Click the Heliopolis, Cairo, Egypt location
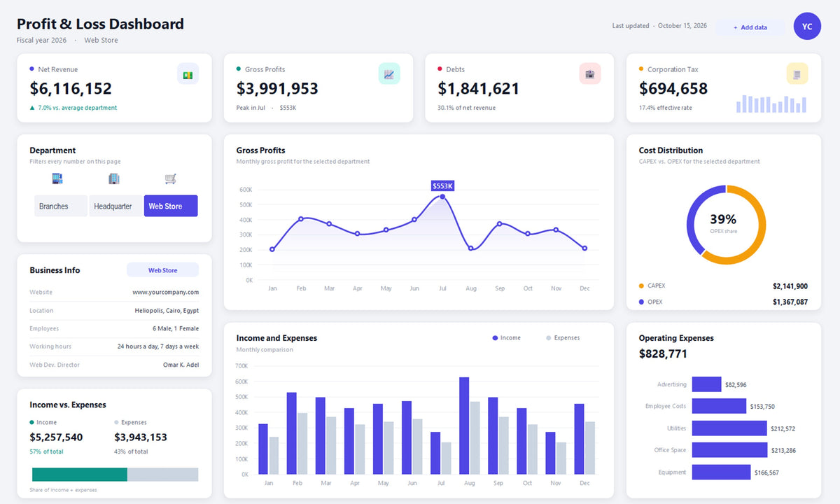 coord(167,310)
